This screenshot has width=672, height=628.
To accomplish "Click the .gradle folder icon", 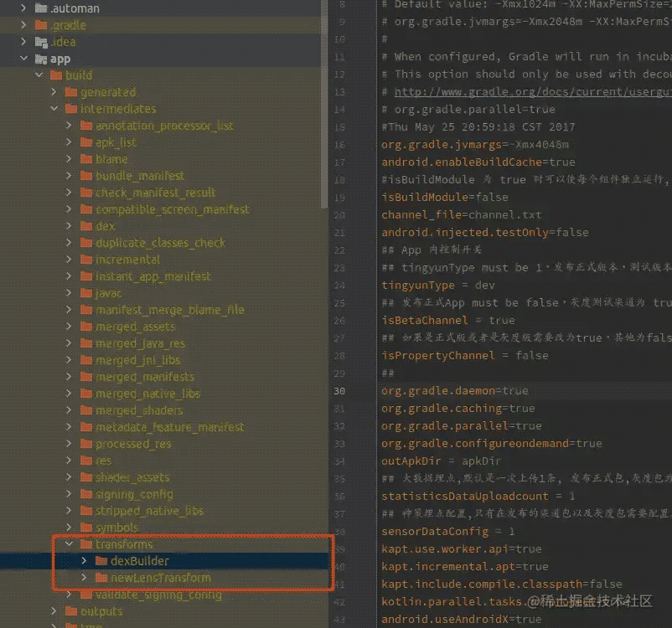I will point(41,25).
